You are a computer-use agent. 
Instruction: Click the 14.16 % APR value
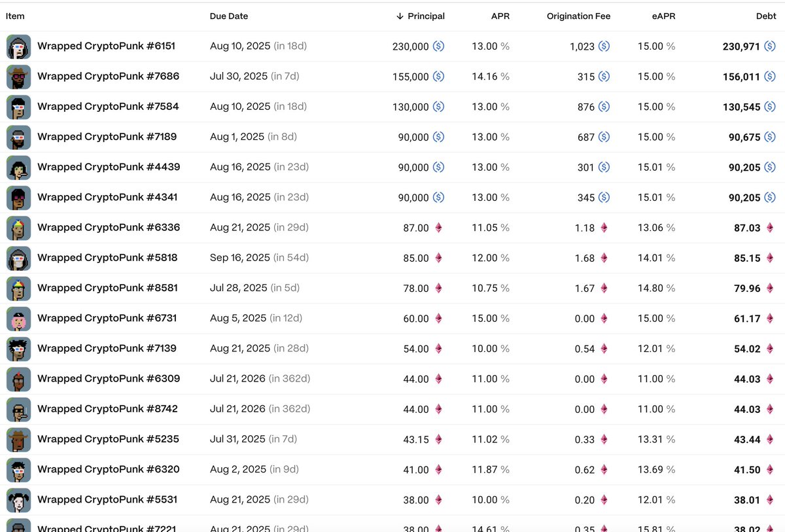click(491, 77)
